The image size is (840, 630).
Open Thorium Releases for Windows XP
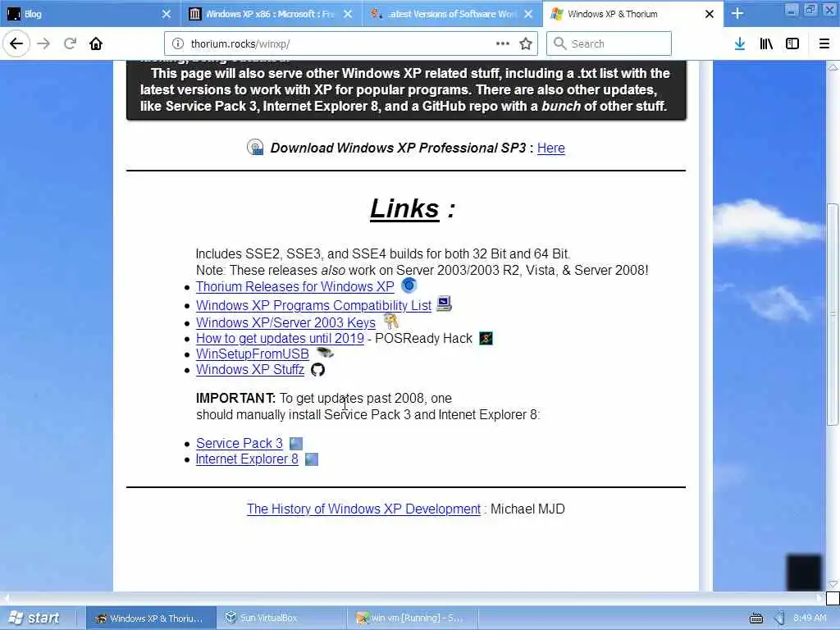[295, 286]
